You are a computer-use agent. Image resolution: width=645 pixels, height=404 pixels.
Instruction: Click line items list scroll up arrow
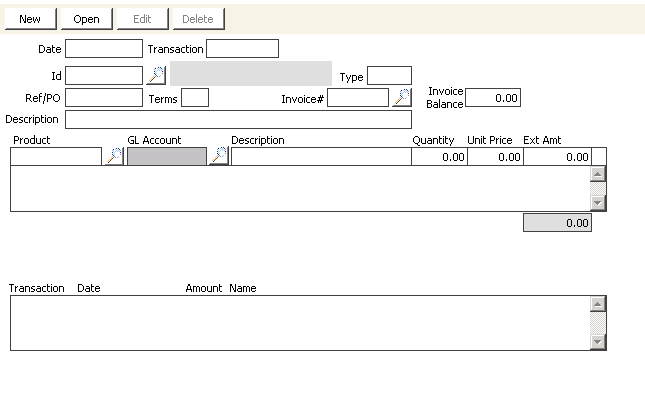click(x=598, y=174)
